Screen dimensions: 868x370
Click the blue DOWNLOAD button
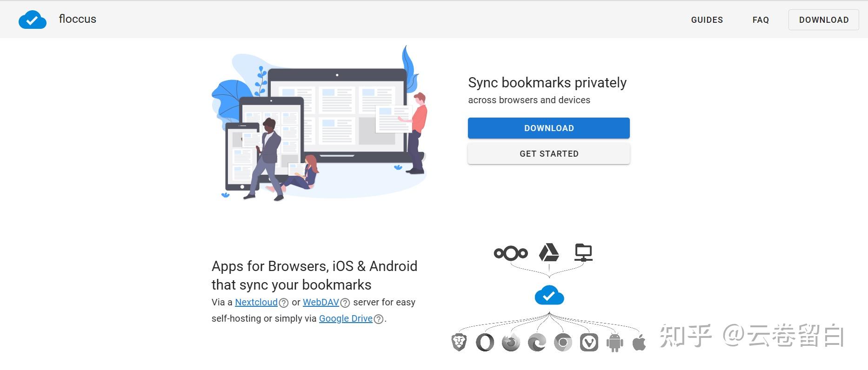point(549,128)
